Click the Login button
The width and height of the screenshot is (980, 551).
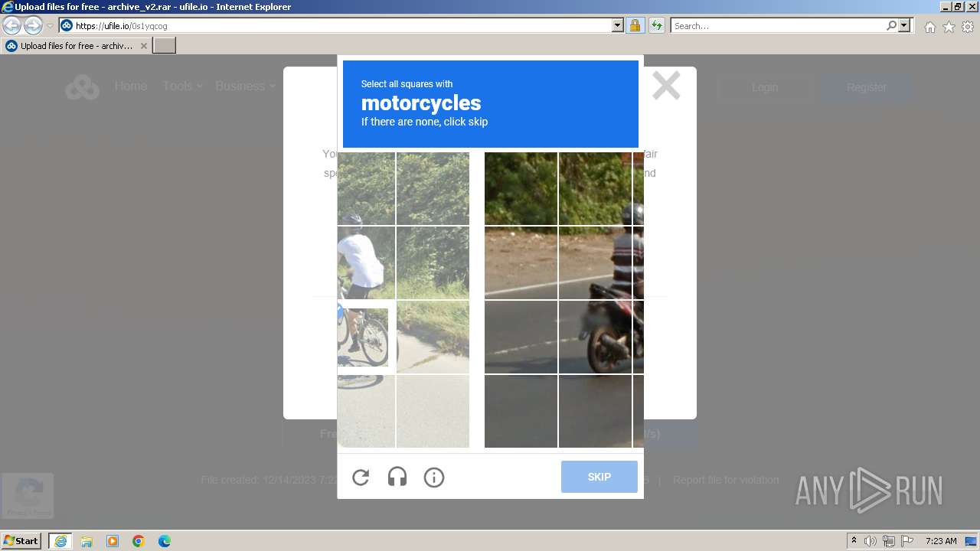(x=764, y=87)
